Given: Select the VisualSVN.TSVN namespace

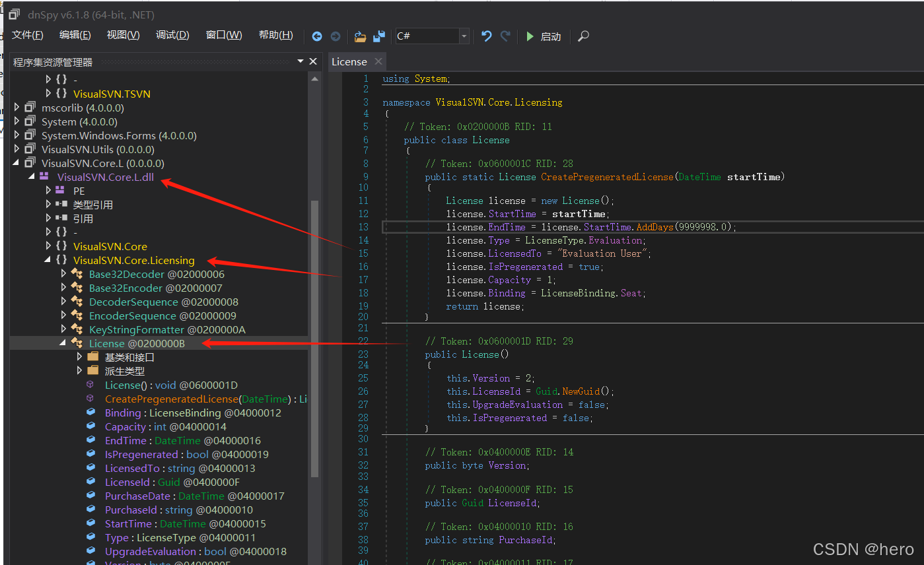Looking at the screenshot, I should click(112, 94).
